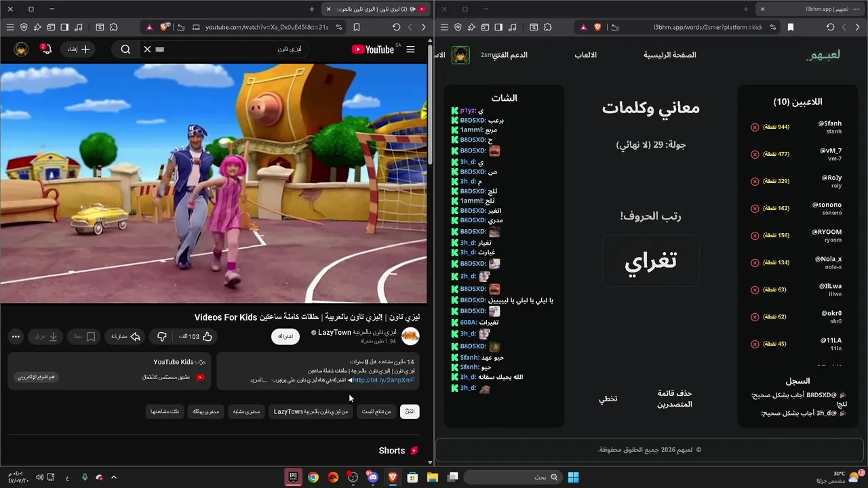Bookmark the YouTube page in browser toolbar
Viewport: 868px width, 488px height.
point(357,27)
